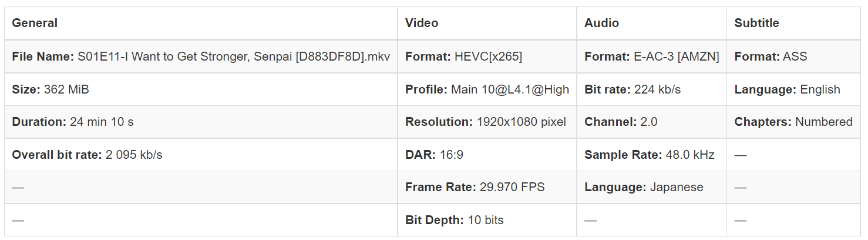
Task: Select the Frame Rate 29.970 FPS cell
Action: (475, 188)
